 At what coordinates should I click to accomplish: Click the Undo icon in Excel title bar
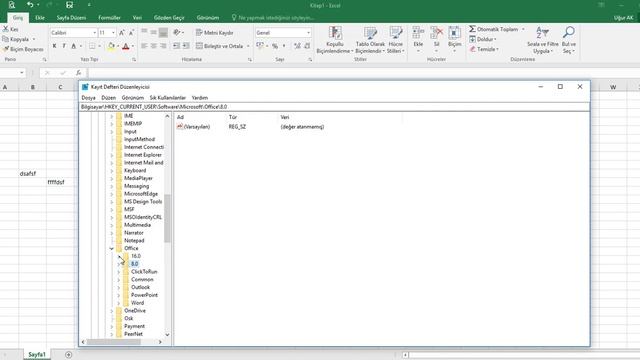(x=30, y=5)
